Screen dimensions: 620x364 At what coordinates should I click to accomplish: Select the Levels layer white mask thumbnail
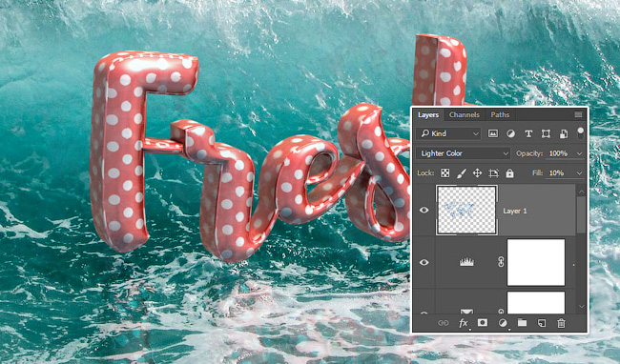536,262
